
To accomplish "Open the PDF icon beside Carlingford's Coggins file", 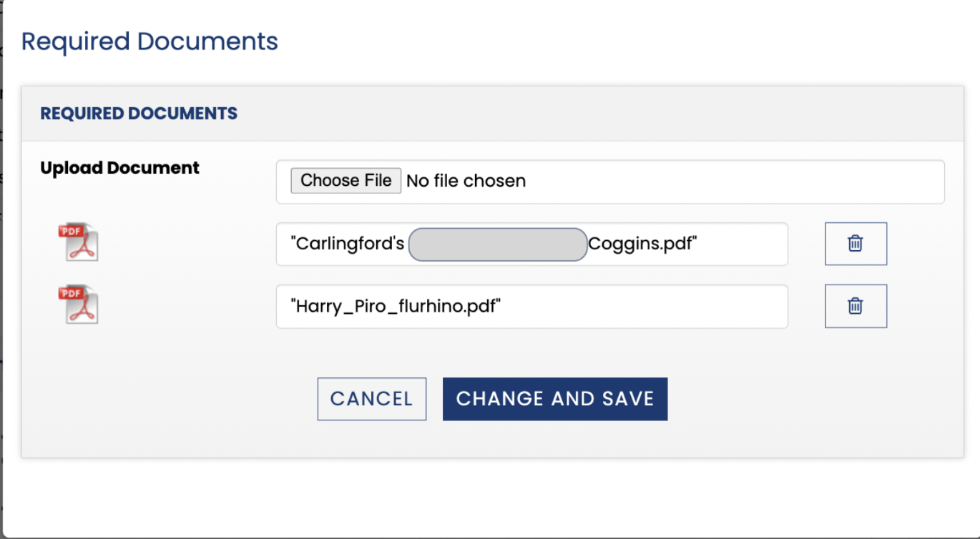I will (78, 242).
